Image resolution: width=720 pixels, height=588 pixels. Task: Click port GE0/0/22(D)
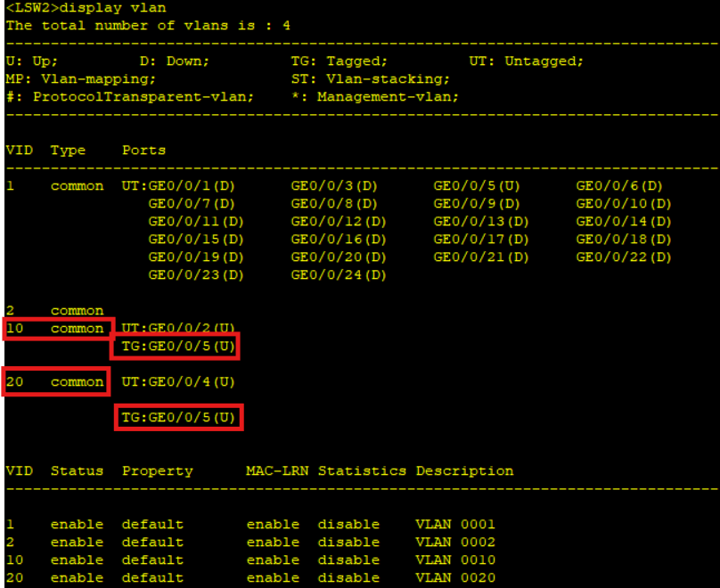[x=624, y=257]
